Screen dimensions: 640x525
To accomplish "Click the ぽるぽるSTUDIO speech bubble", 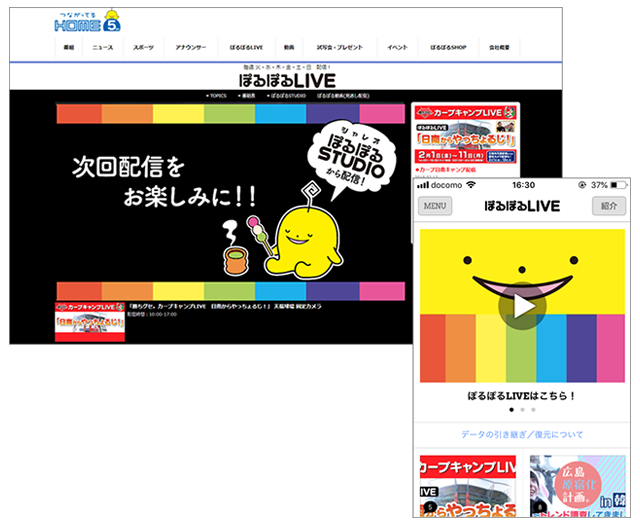I will pyautogui.click(x=351, y=157).
